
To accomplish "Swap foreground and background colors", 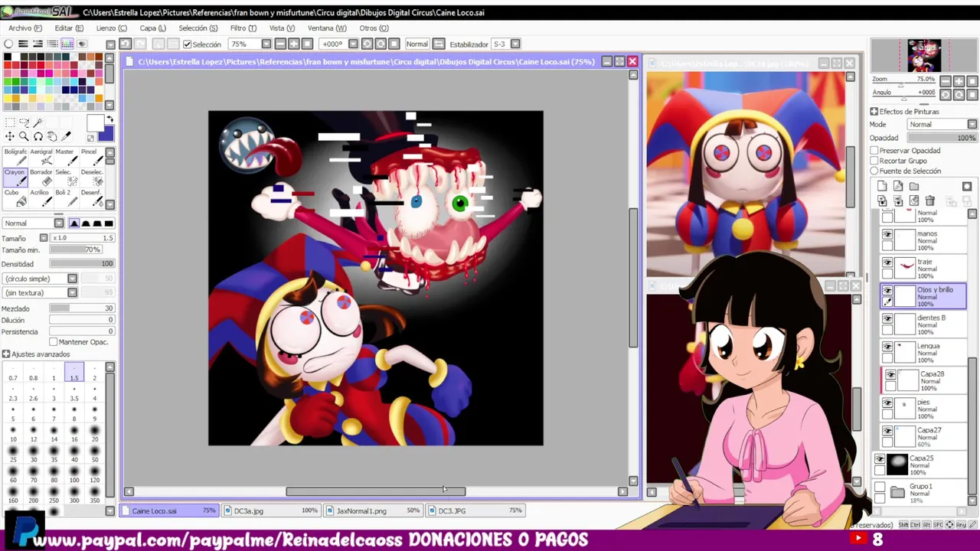I will point(110,119).
